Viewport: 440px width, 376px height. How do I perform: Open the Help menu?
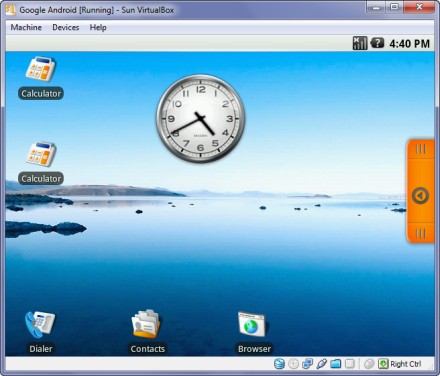pyautogui.click(x=98, y=27)
